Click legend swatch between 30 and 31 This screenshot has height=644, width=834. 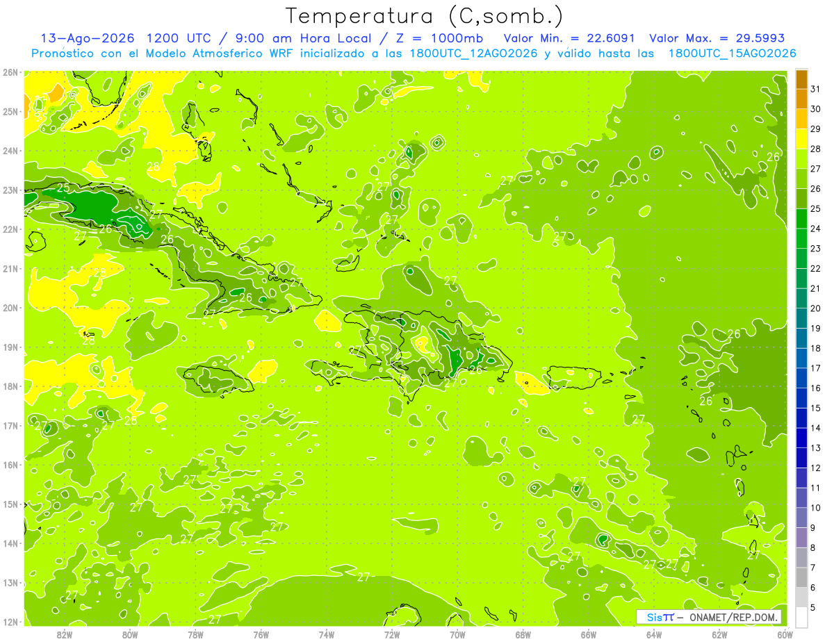click(801, 99)
